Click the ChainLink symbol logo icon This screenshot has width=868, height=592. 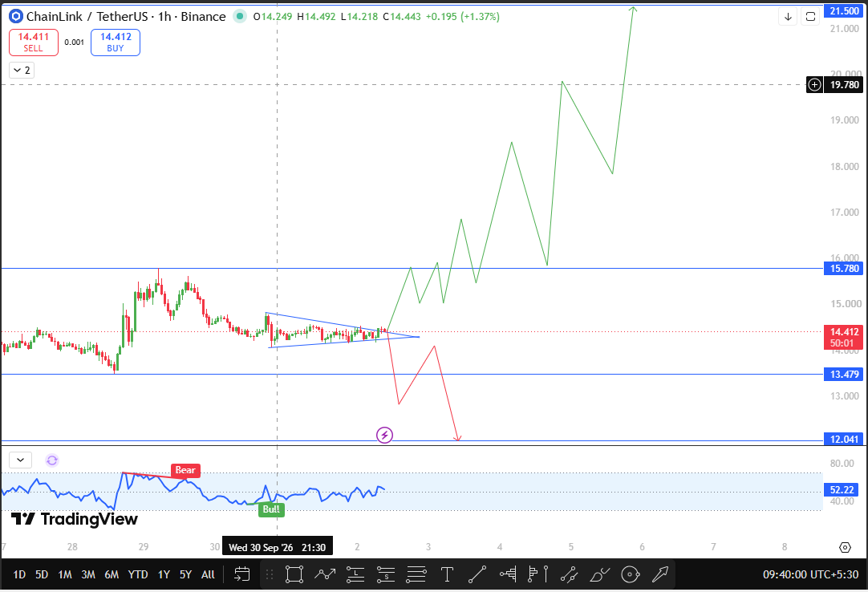tap(16, 17)
